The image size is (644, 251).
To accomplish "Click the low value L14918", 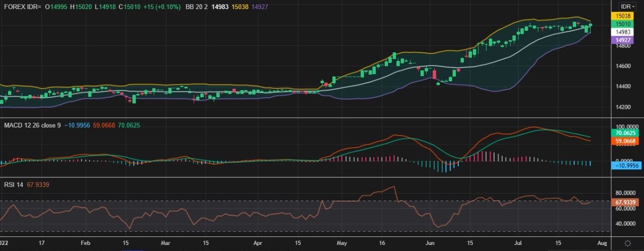I will click(x=105, y=7).
